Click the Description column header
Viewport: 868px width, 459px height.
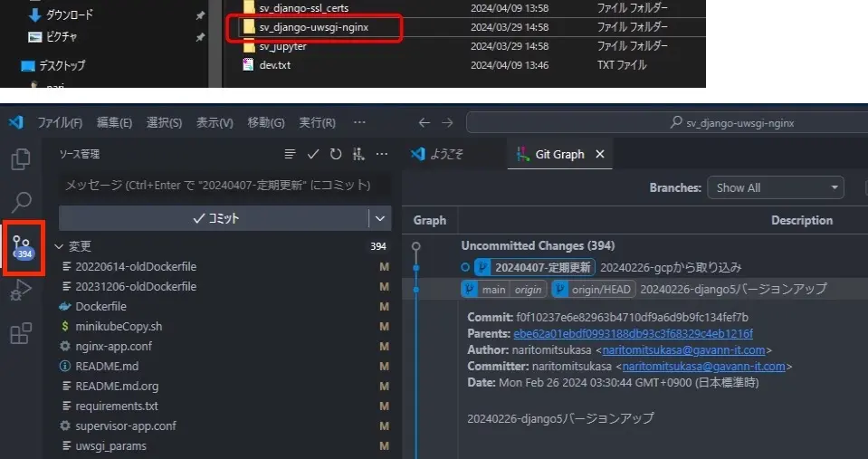click(802, 220)
